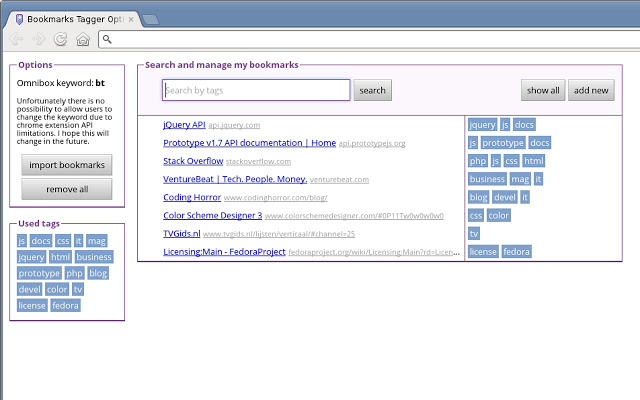Screen dimensions: 640x400
Task: Click html tag on Stack Overflow row
Action: [x=533, y=161]
